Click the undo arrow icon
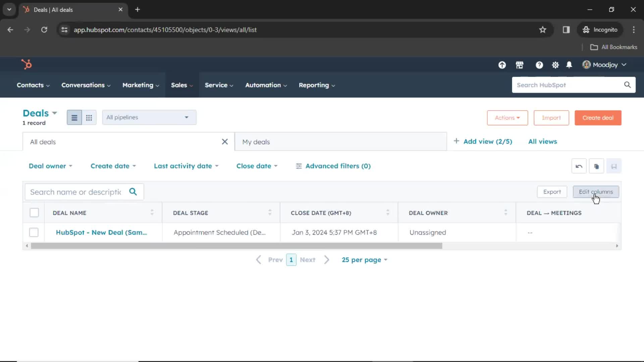Viewport: 644px width, 362px height. tap(579, 166)
